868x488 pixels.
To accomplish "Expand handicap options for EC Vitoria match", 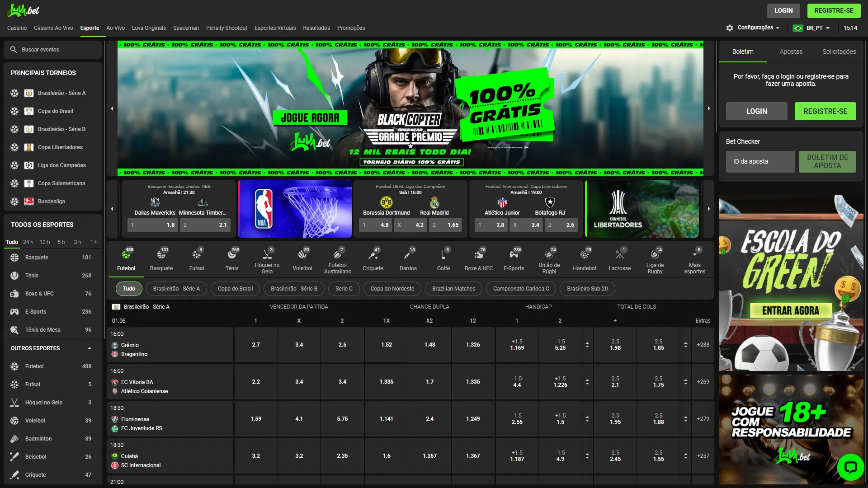I will coord(587,382).
